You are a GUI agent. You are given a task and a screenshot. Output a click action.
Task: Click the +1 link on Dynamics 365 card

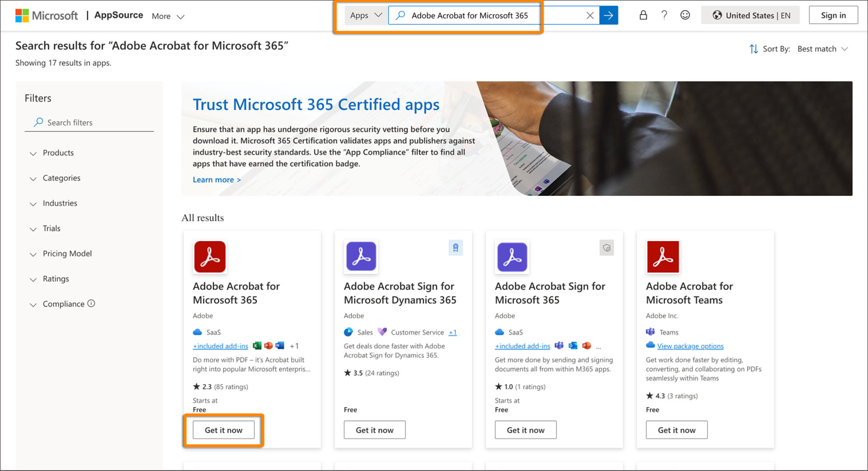[453, 333]
